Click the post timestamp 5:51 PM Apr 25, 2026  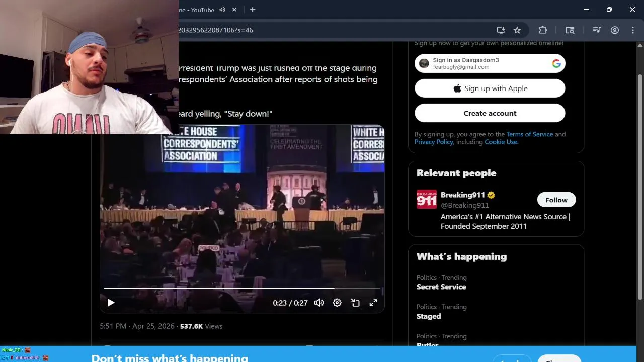(138, 326)
